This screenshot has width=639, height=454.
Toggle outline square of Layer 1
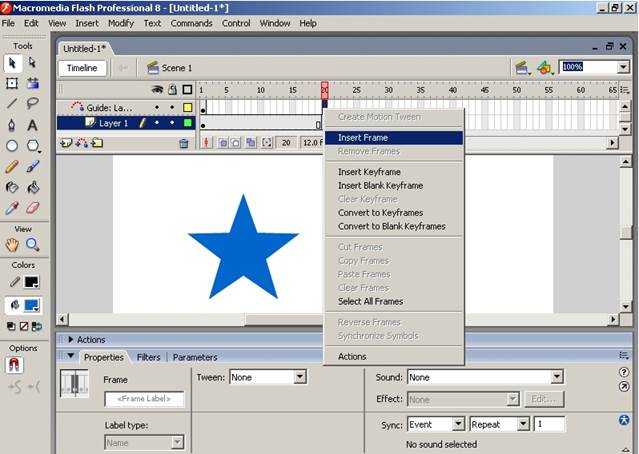tap(187, 123)
